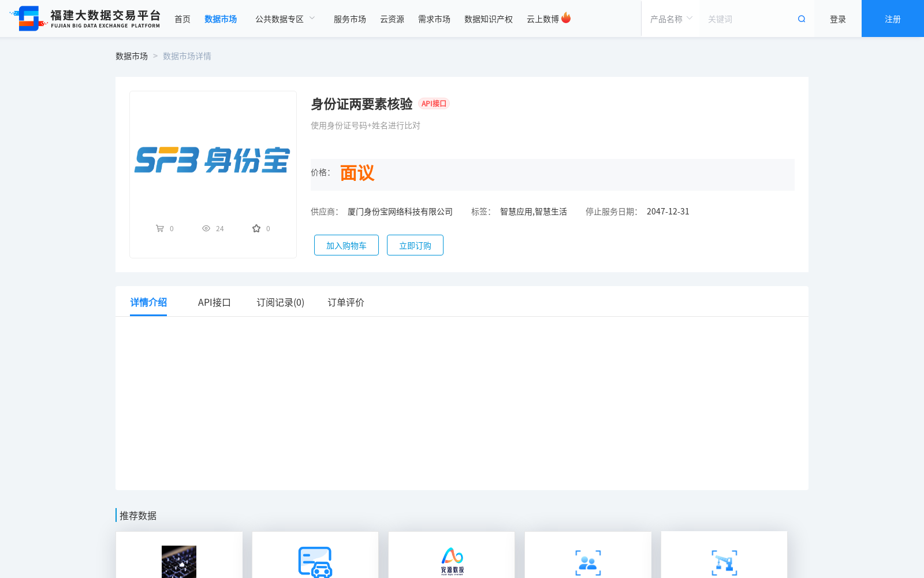924x578 pixels.
Task: Focus the 关键词 search input
Action: pos(748,19)
